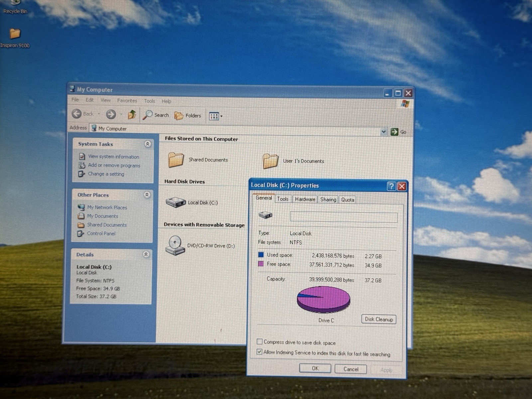Collapse the Other Places panel
This screenshot has width=532, height=399.
click(147, 195)
